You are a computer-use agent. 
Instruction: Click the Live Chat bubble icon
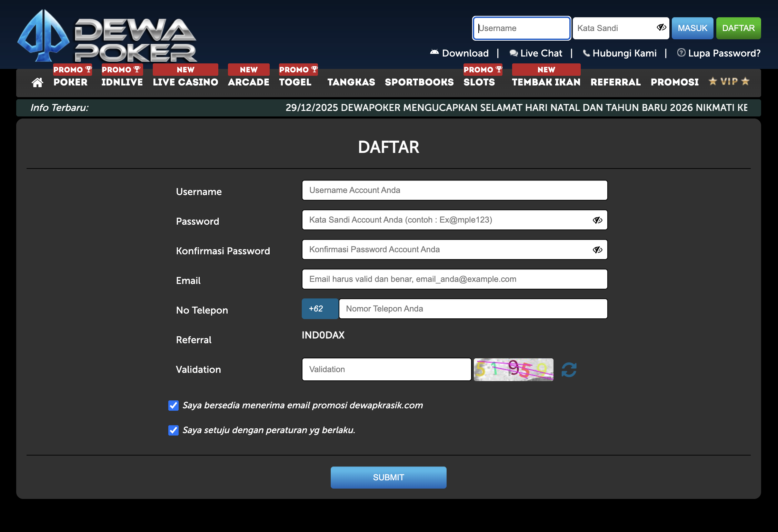tap(513, 53)
